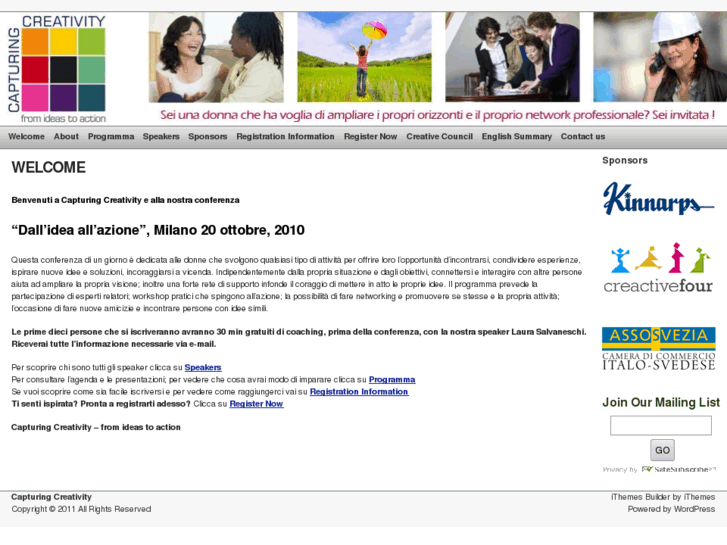Click the Capturing Creativity footer title
The width and height of the screenshot is (727, 545).
pos(51,497)
